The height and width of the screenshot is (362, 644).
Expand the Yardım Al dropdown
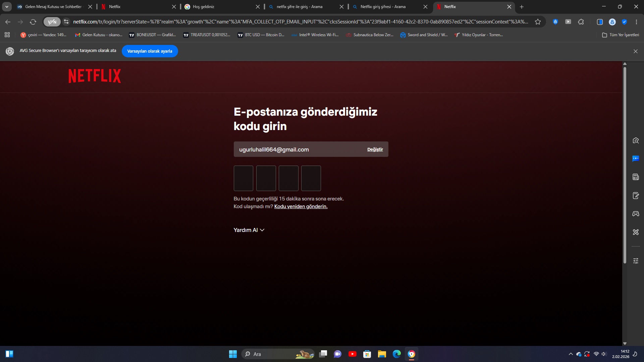249,230
